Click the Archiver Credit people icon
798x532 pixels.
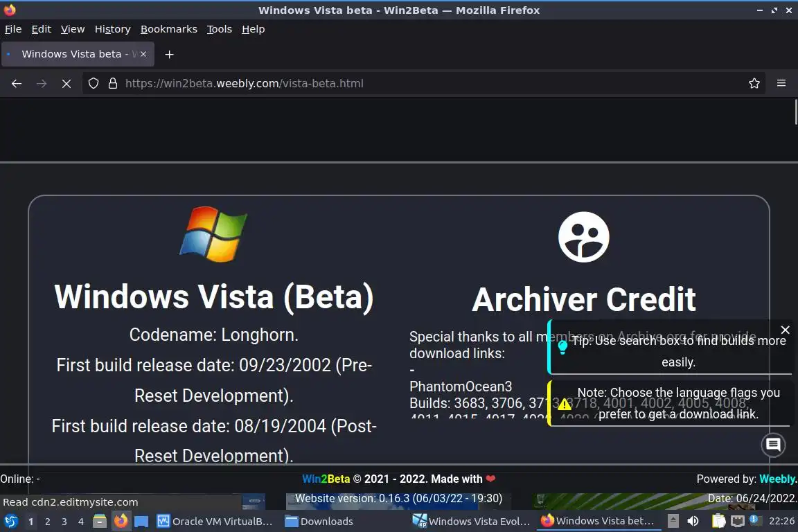pos(584,237)
